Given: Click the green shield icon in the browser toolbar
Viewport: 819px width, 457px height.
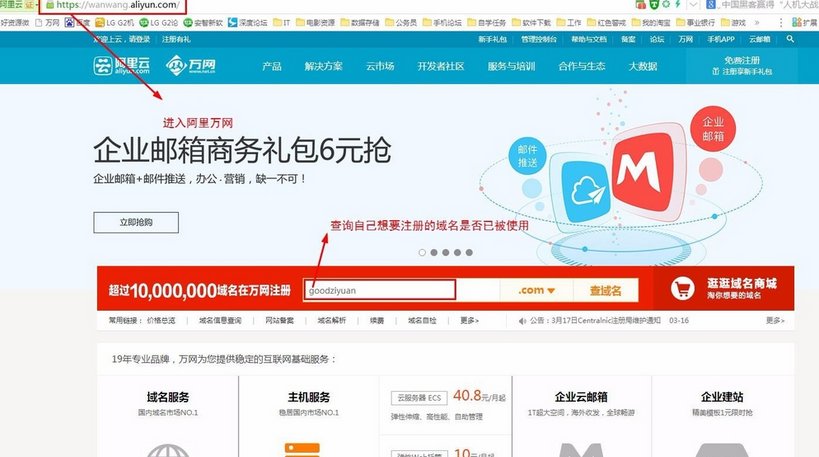Looking at the screenshot, I should click(654, 5).
